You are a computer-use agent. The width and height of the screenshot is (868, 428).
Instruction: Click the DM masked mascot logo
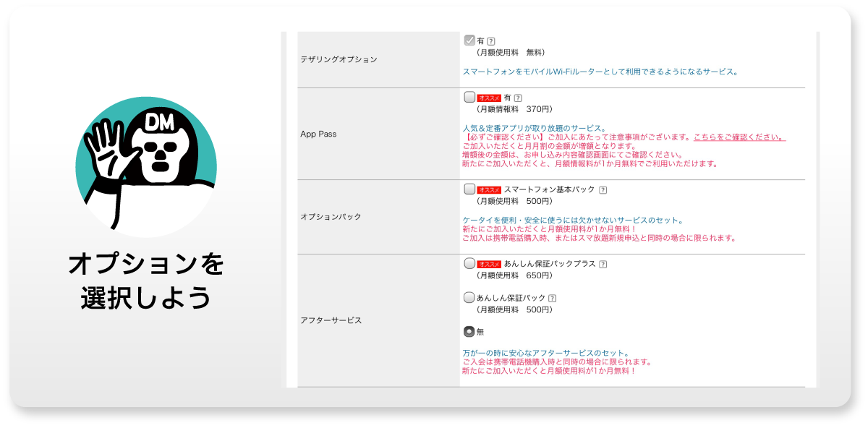point(146,166)
